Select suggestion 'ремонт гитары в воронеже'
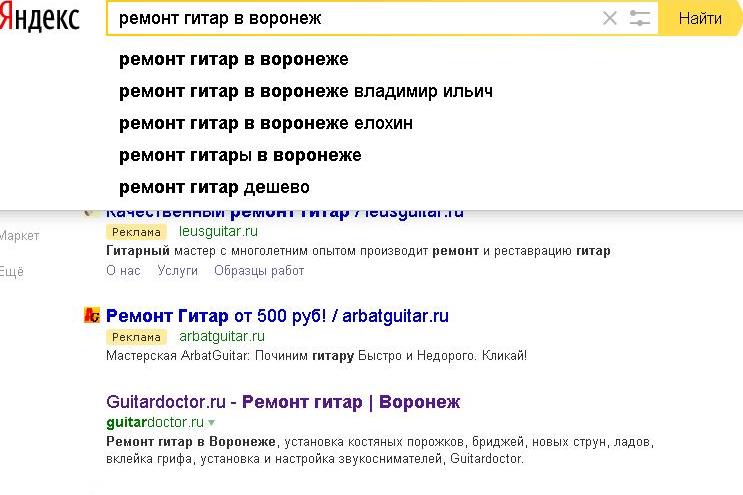The image size is (743, 495). point(240,155)
